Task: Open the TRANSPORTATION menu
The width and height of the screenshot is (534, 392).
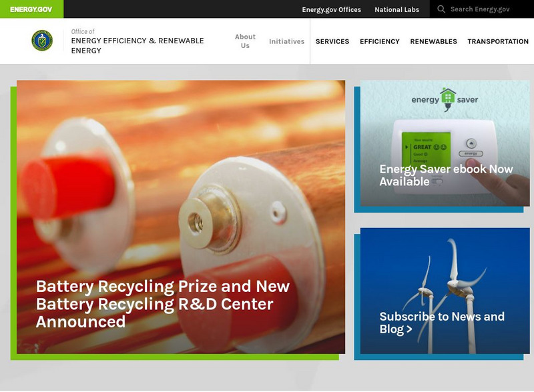Action: (x=497, y=41)
